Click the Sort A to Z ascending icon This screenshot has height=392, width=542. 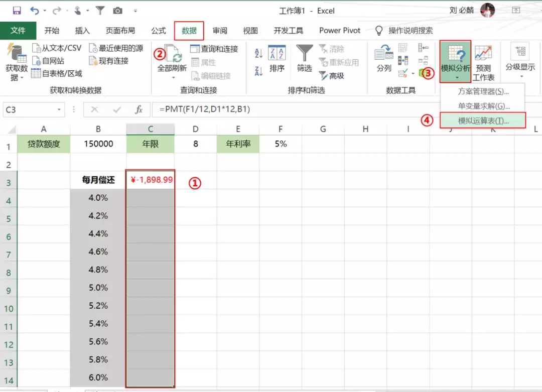click(x=258, y=53)
